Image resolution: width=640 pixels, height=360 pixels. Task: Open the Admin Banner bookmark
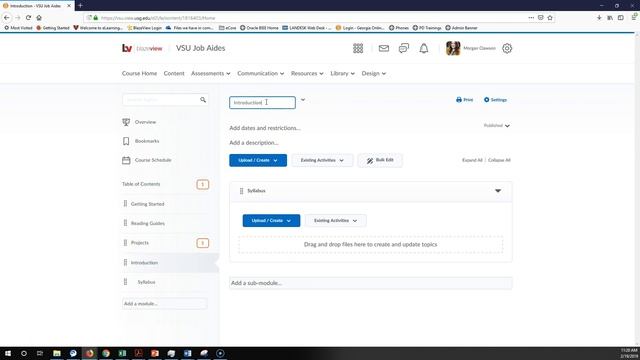coord(461,28)
